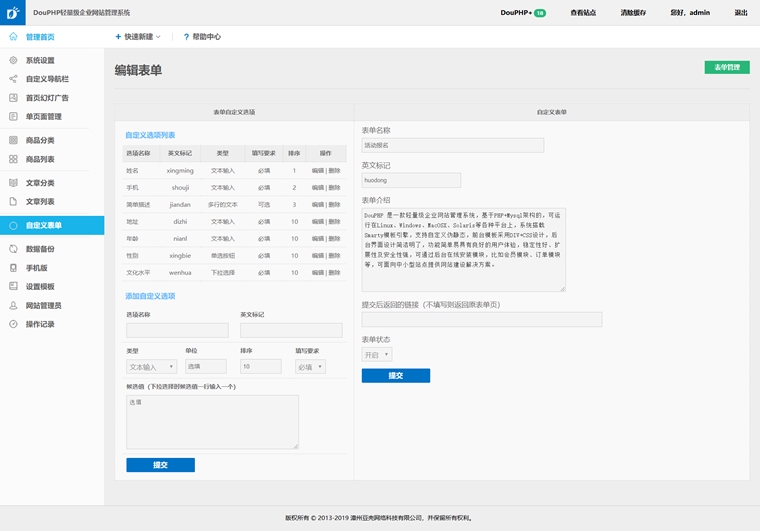The image size is (760, 531).
Task: Click the 首页幻灯广告 image icon
Action: pos(13,98)
